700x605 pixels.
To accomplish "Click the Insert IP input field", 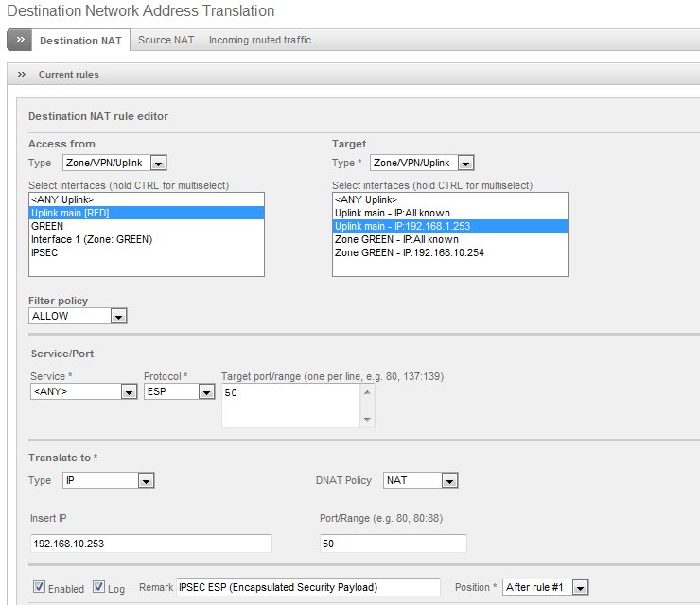I will click(150, 544).
